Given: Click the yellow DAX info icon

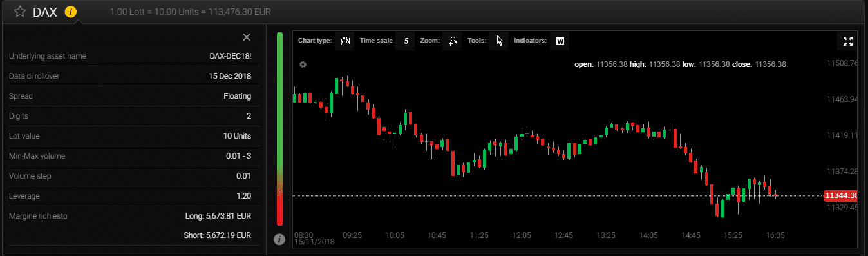Looking at the screenshot, I should pyautogui.click(x=71, y=12).
